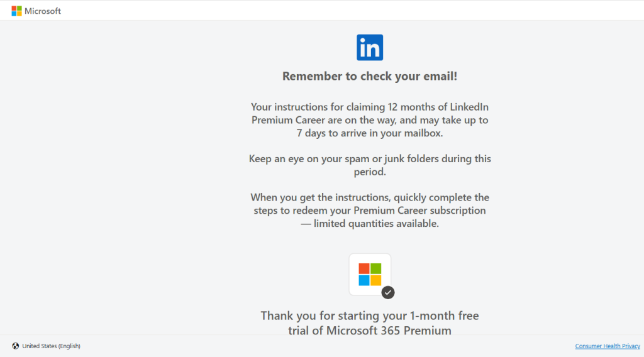Click the dark checkmark badge on the tile
644x357 pixels.
pos(388,292)
